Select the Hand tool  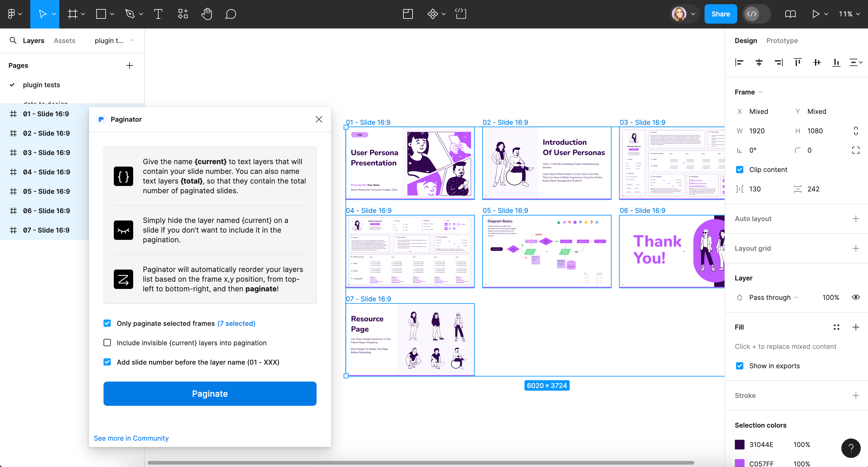[x=206, y=14]
